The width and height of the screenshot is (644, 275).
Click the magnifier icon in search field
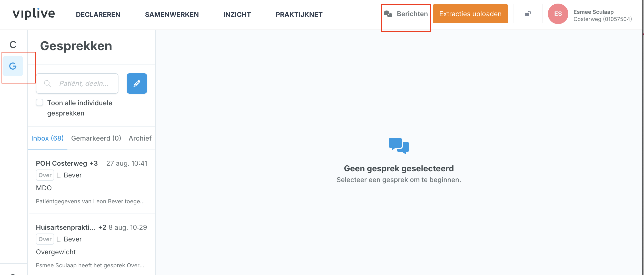(47, 83)
